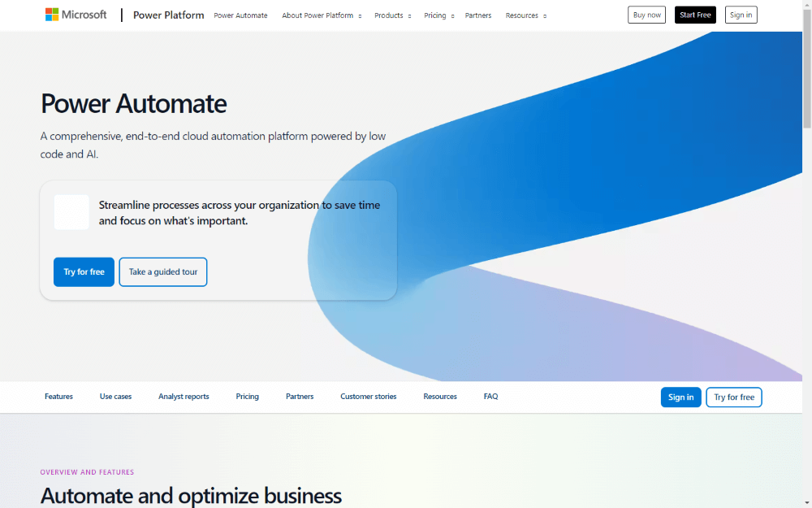Click the Sign in button in header

click(741, 15)
